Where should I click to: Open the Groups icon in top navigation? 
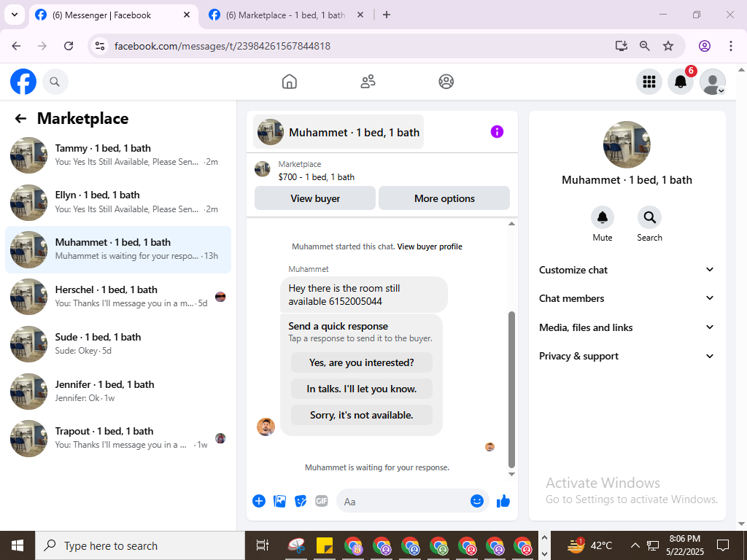[x=446, y=82]
